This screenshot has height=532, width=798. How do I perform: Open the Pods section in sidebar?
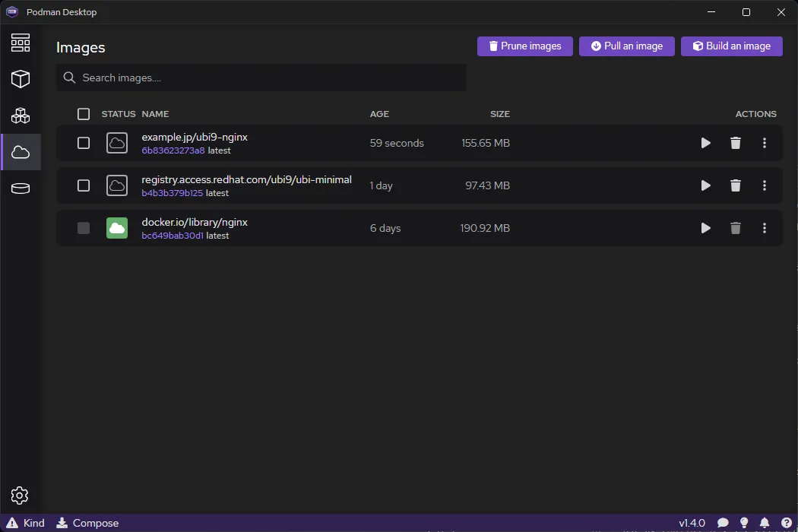pyautogui.click(x=21, y=116)
